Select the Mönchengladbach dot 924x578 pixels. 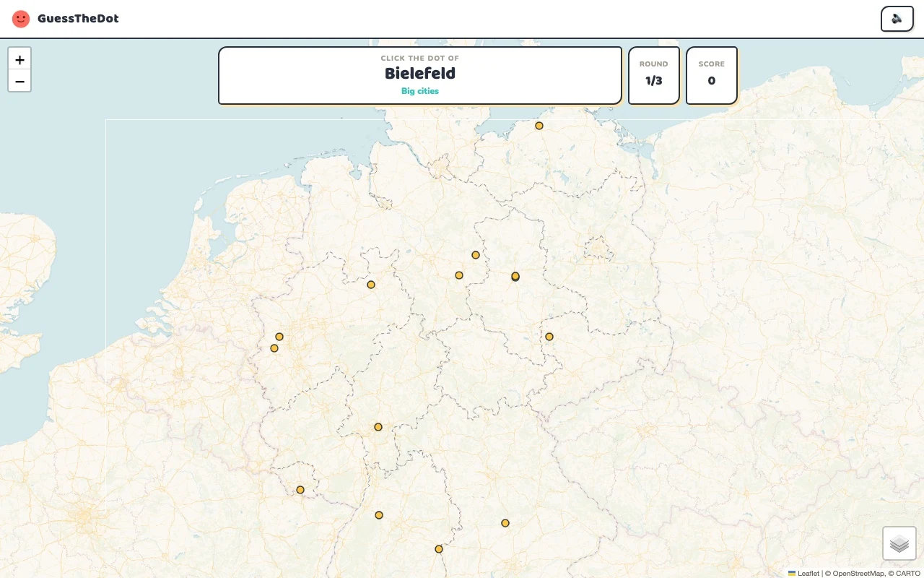(274, 348)
